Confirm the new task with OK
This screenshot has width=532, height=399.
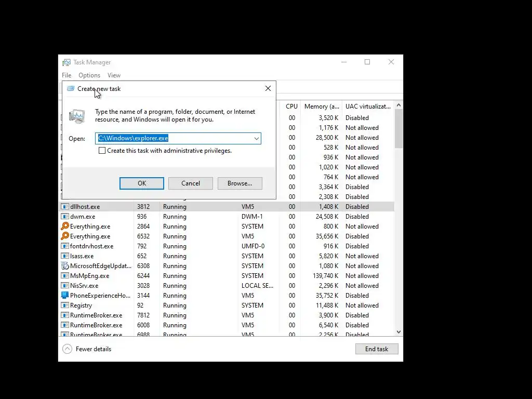pyautogui.click(x=142, y=183)
